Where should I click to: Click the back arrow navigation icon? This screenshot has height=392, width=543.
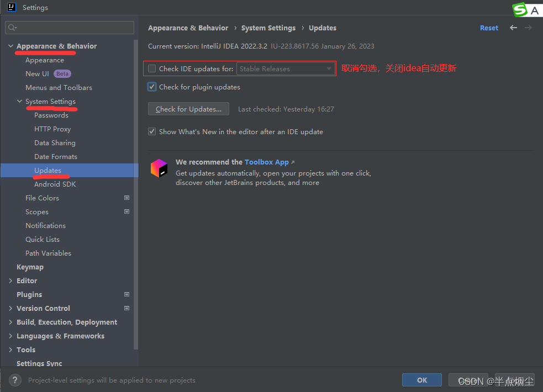click(513, 28)
